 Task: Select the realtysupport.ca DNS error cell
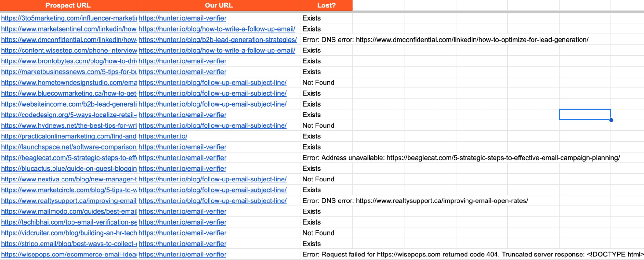point(415,201)
